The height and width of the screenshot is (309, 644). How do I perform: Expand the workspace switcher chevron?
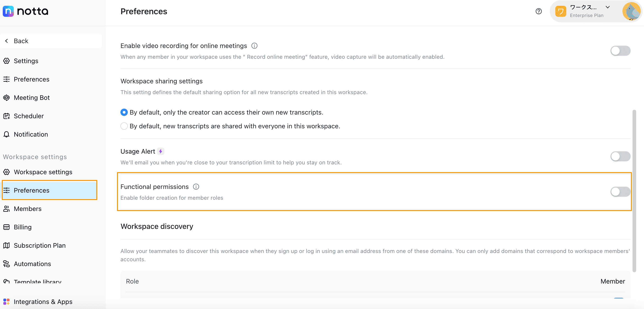[x=607, y=7]
